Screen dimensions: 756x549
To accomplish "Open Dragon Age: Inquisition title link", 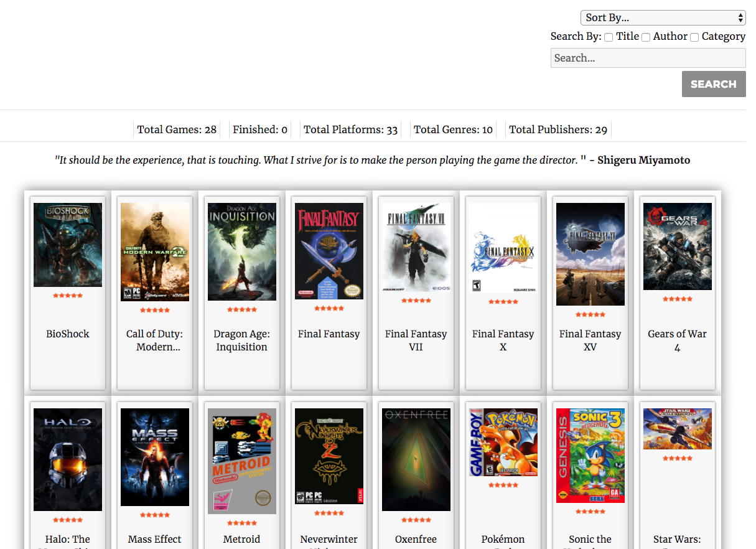I will pyautogui.click(x=242, y=340).
